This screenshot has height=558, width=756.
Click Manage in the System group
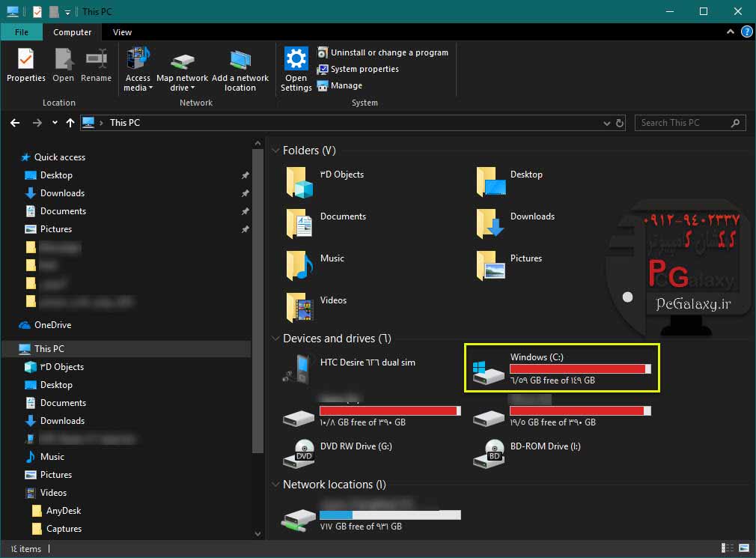pos(346,85)
